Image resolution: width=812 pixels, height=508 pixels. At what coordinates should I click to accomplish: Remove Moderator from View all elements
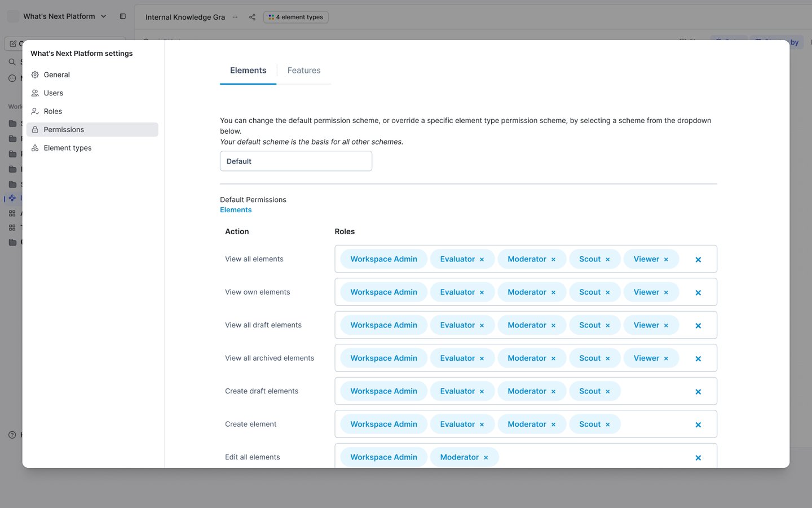click(553, 260)
